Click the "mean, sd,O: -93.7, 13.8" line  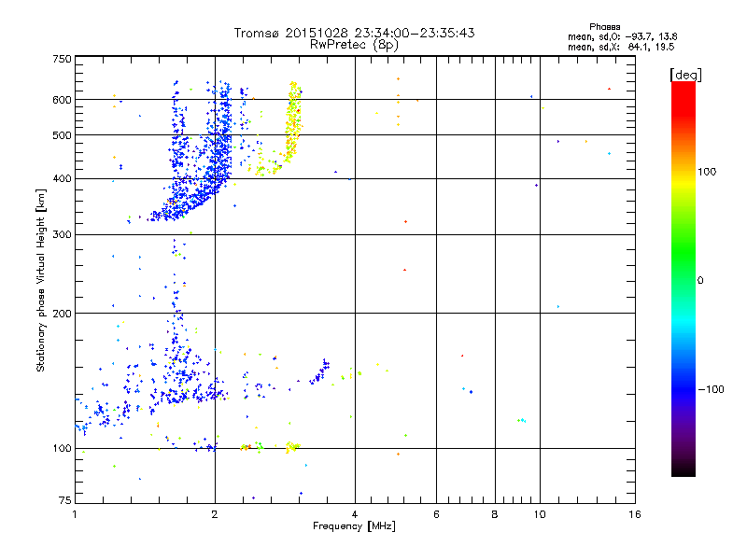[622, 36]
